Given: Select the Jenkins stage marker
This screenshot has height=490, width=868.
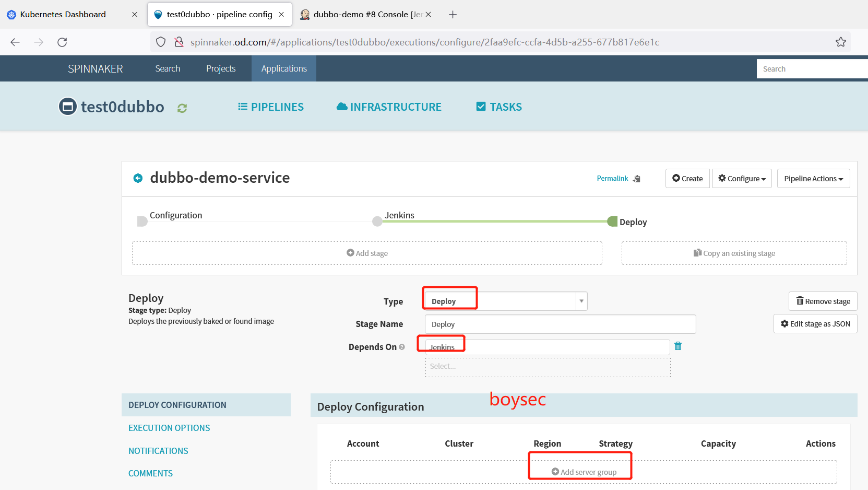Looking at the screenshot, I should (x=377, y=221).
